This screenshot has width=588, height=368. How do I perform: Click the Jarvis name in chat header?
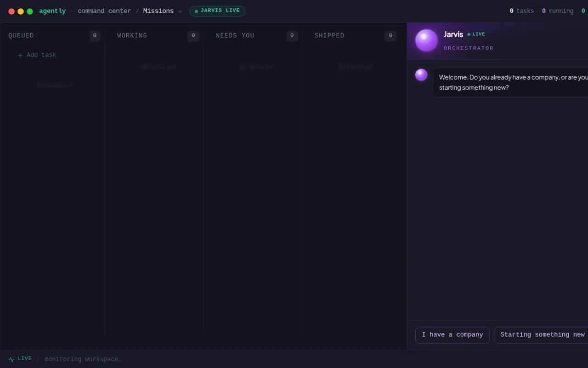pos(453,34)
